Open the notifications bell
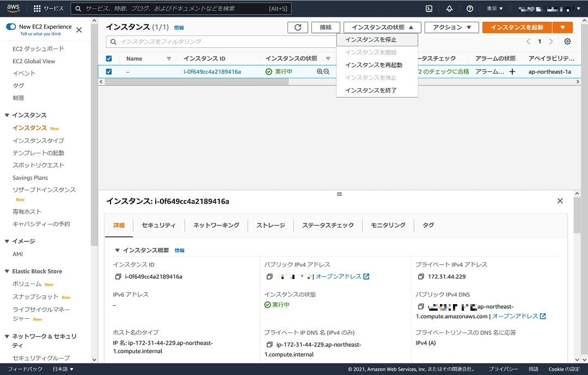The width and height of the screenshot is (588, 375). click(449, 8)
